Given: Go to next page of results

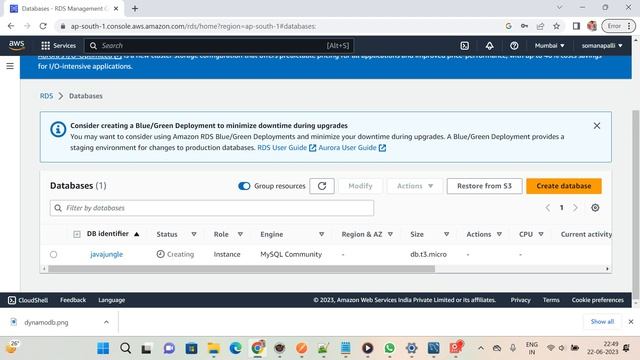Looking at the screenshot, I should pos(576,208).
